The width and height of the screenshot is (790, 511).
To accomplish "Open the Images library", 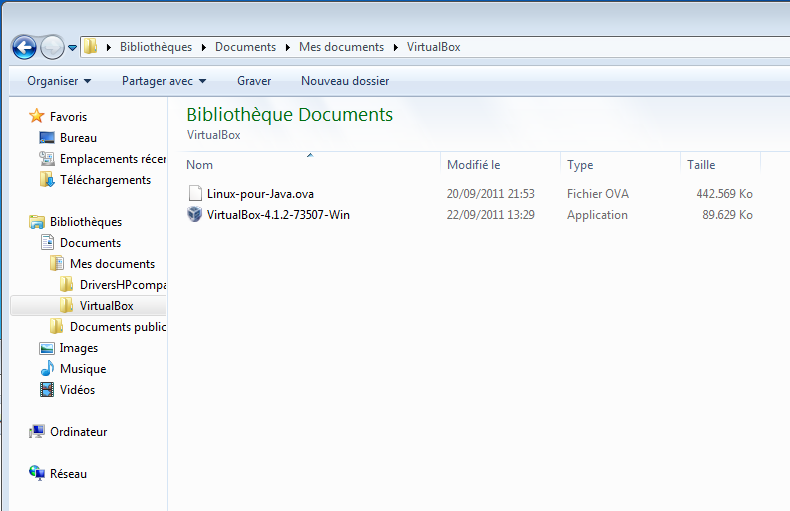I will click(79, 348).
